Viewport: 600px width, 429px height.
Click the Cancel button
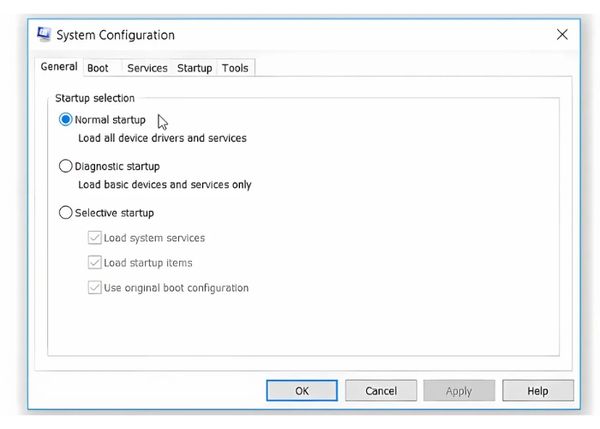coord(381,391)
